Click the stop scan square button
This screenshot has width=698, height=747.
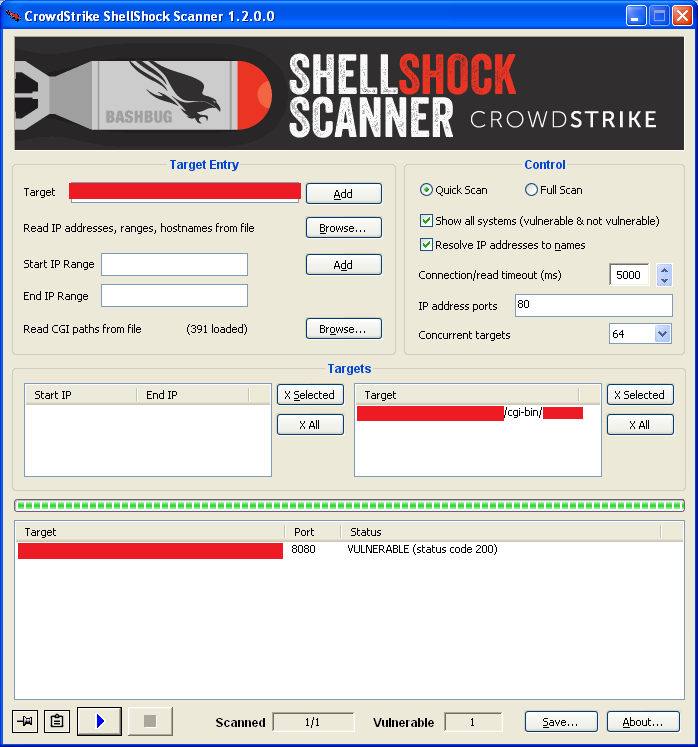tap(150, 721)
